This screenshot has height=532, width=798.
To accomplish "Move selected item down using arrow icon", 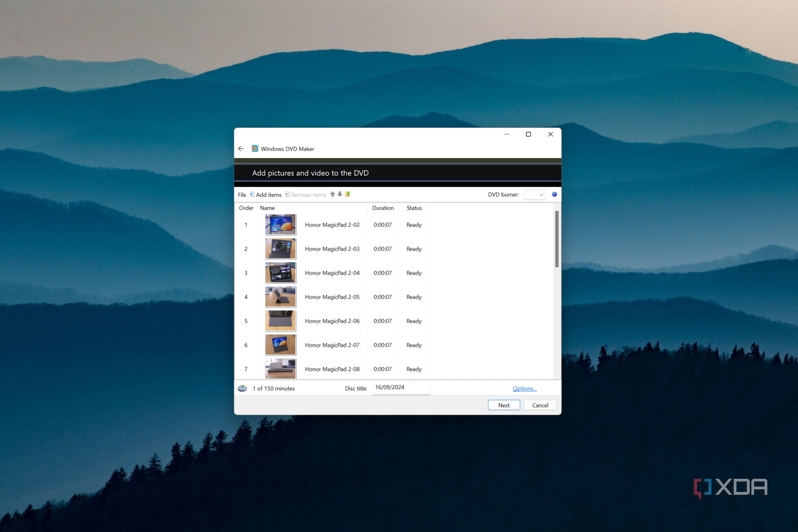I will coord(340,194).
